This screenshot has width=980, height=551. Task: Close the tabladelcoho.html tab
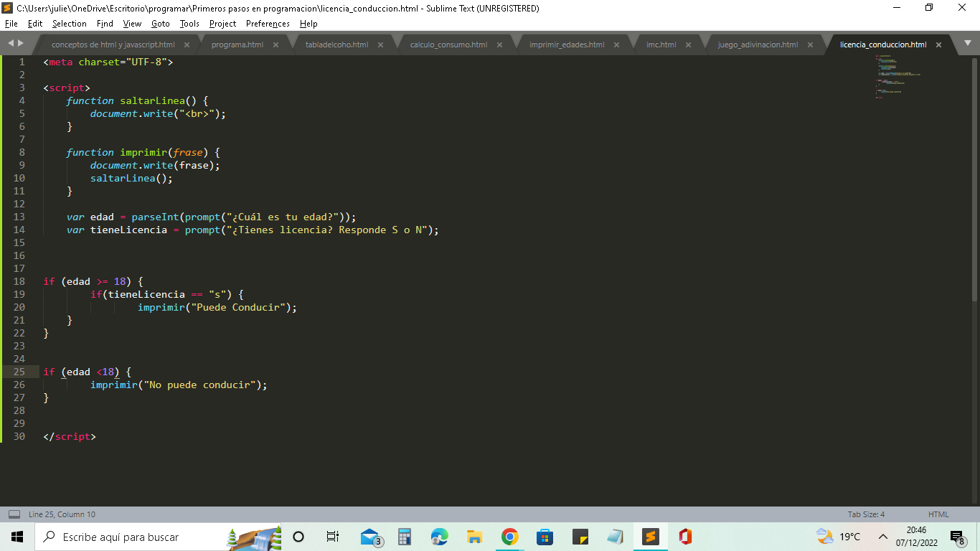pos(381,44)
